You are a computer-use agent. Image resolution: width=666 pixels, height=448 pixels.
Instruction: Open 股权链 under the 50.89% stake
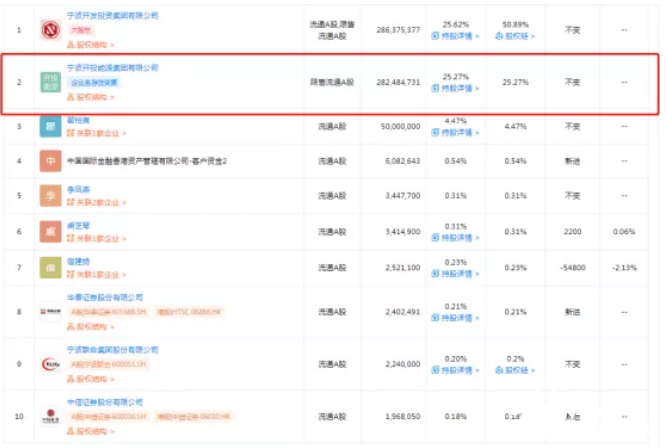click(515, 36)
